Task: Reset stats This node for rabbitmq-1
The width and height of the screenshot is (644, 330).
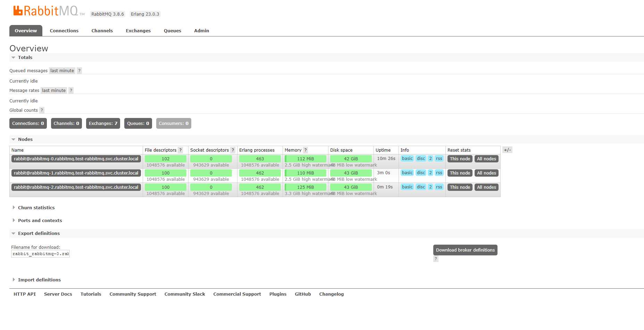Action: tap(460, 173)
